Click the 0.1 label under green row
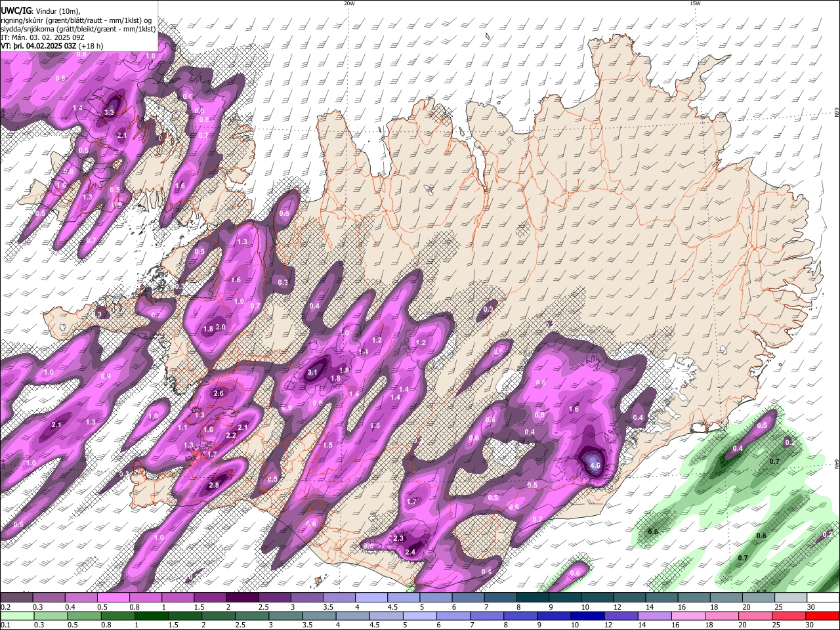 coord(5,625)
